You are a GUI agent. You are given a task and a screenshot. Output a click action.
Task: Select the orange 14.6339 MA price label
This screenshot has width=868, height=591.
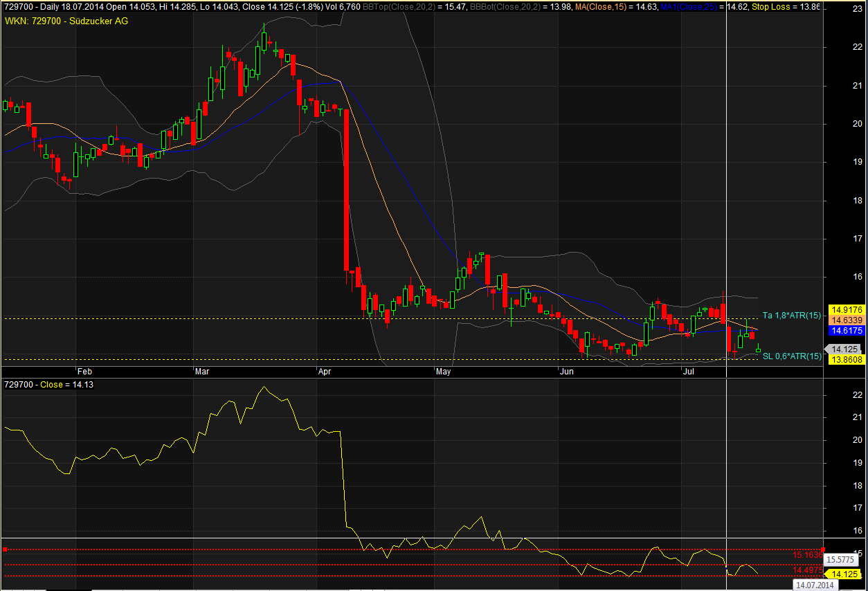pos(847,320)
